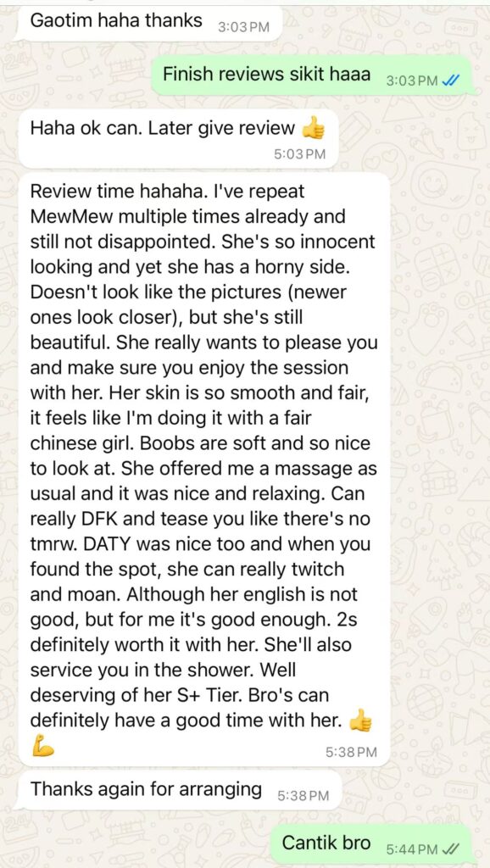Image resolution: width=490 pixels, height=868 pixels.
Task: Click 5:38 PM timestamp under long review
Action: (351, 752)
